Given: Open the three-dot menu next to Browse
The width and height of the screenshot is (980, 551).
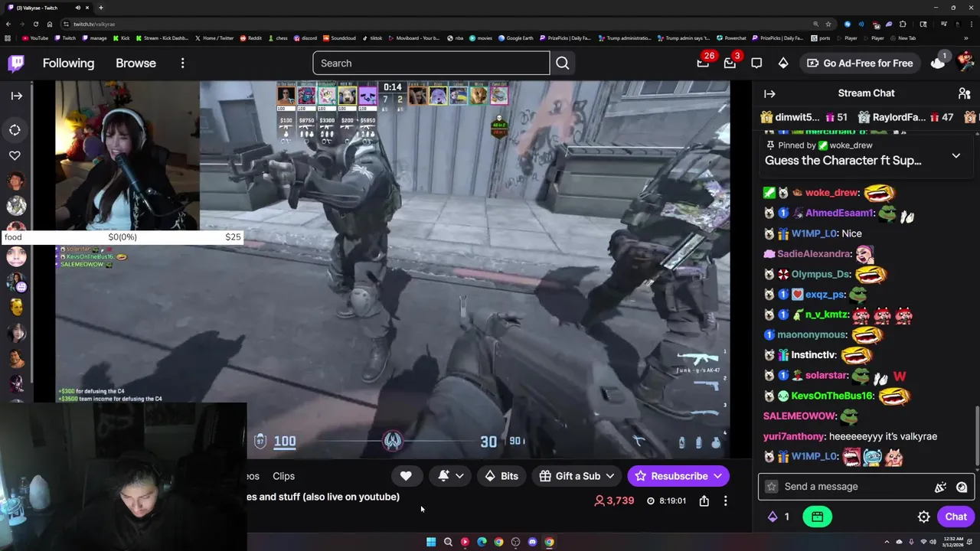Looking at the screenshot, I should [x=182, y=63].
